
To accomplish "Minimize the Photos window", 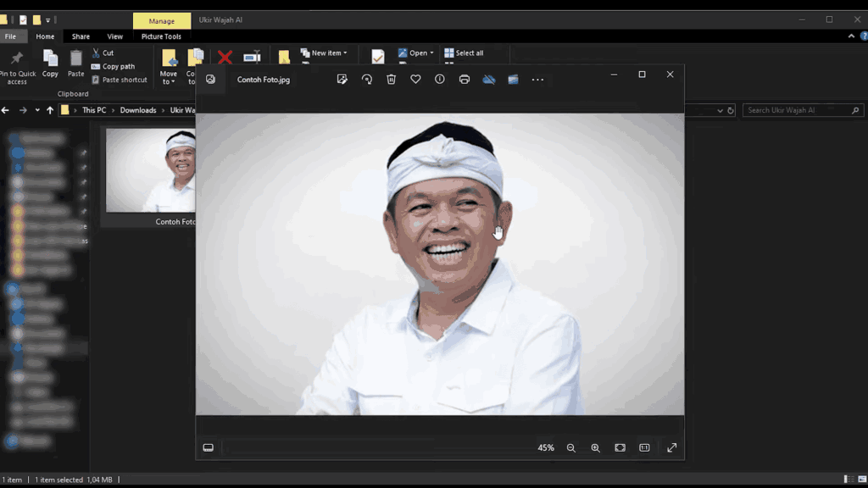I will [x=614, y=75].
